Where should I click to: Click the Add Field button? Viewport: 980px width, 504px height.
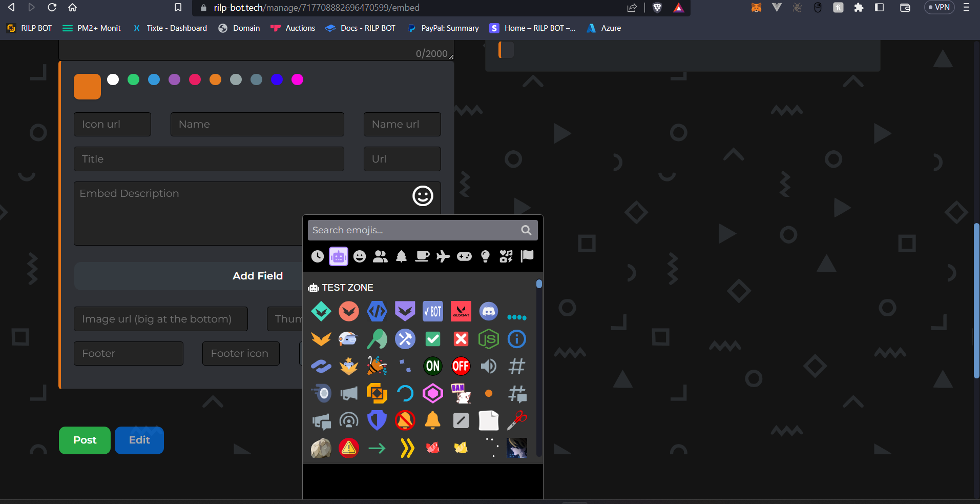pyautogui.click(x=257, y=276)
